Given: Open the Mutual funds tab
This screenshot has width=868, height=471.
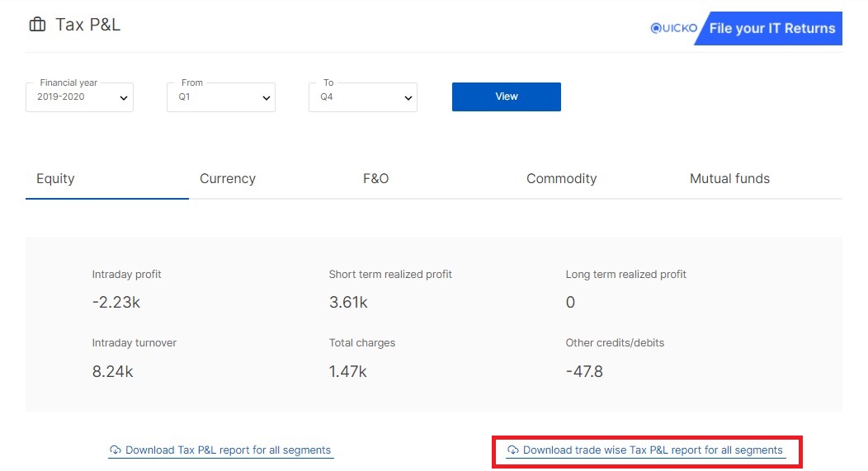Looking at the screenshot, I should [729, 179].
